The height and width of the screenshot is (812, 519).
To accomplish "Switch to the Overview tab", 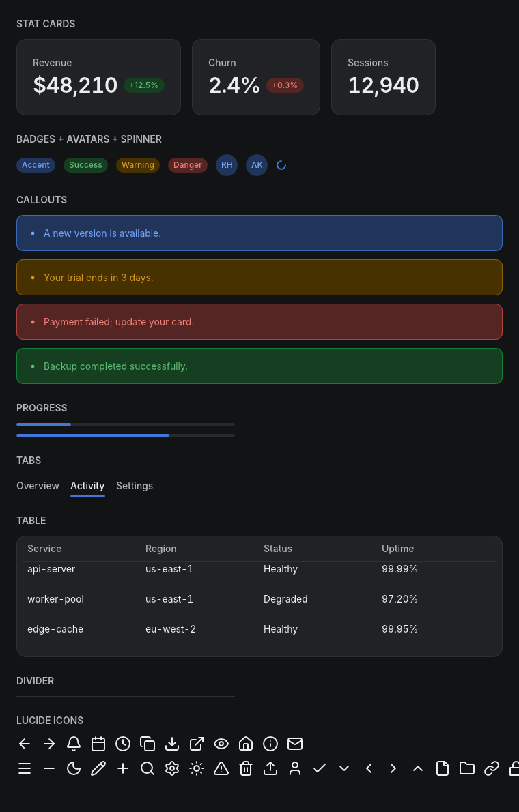I will tap(38, 486).
